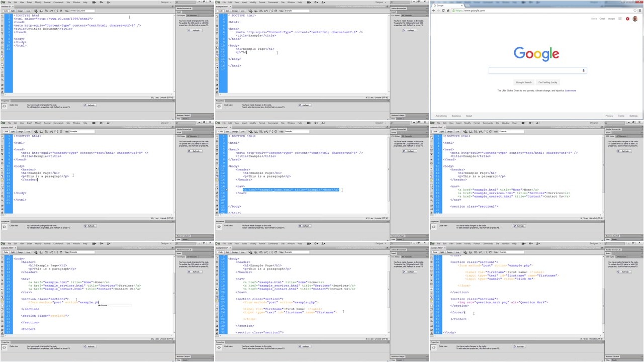Click the document toolbar refresh icon, Untitled Document frame
The width and height of the screenshot is (644, 362).
61,11
